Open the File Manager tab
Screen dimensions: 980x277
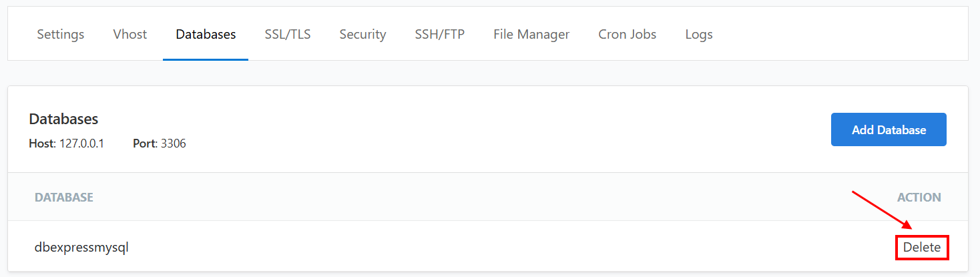coord(531,34)
